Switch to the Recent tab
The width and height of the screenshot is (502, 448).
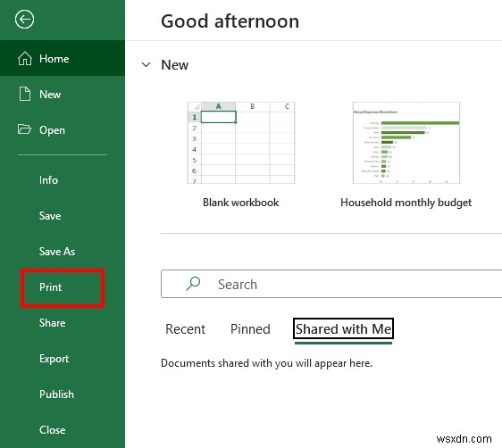[185, 329]
